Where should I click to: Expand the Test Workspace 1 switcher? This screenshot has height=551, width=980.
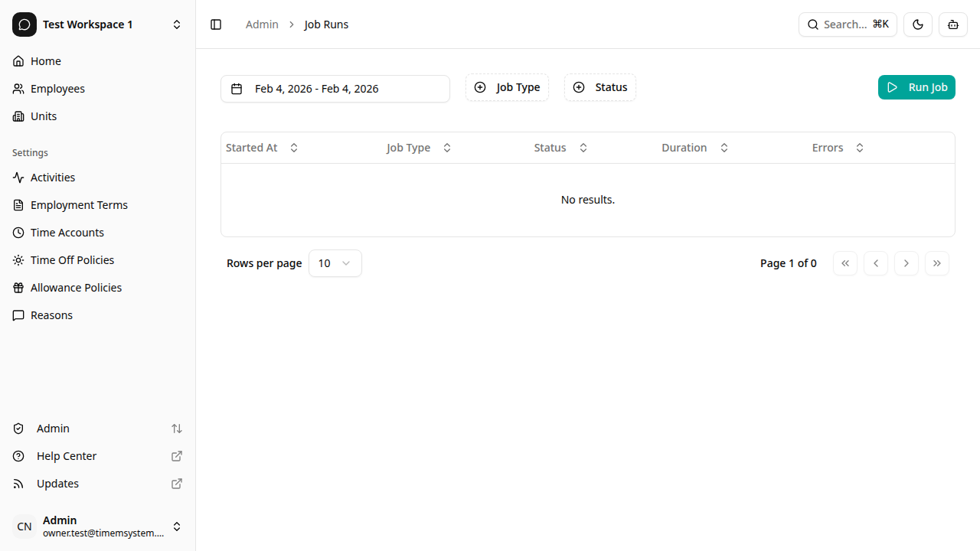coord(98,24)
